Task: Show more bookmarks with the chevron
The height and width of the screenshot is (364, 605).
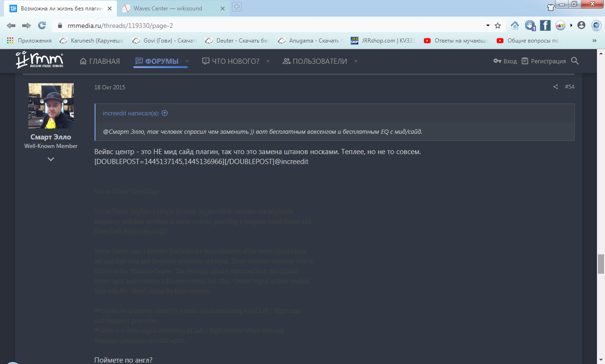Action: click(594, 41)
